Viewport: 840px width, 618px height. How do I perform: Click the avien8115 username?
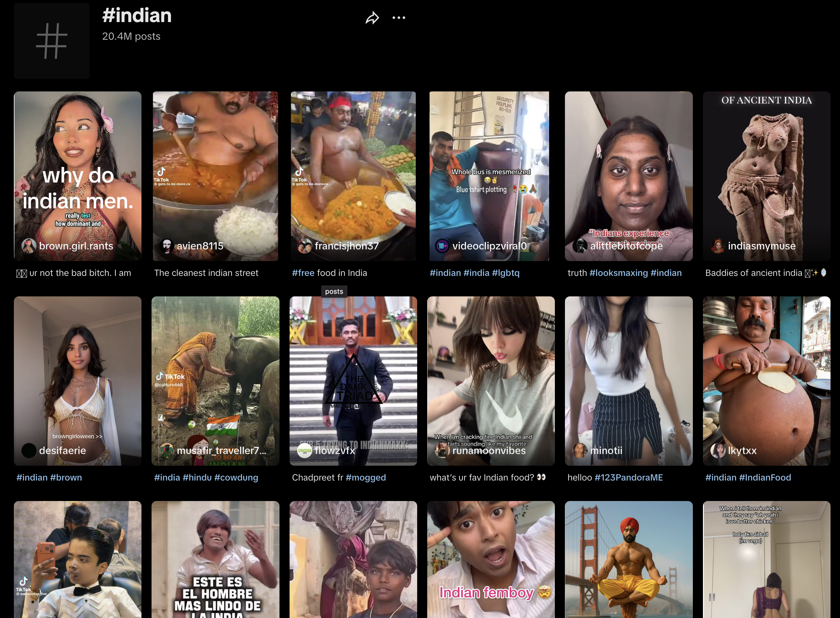click(200, 246)
